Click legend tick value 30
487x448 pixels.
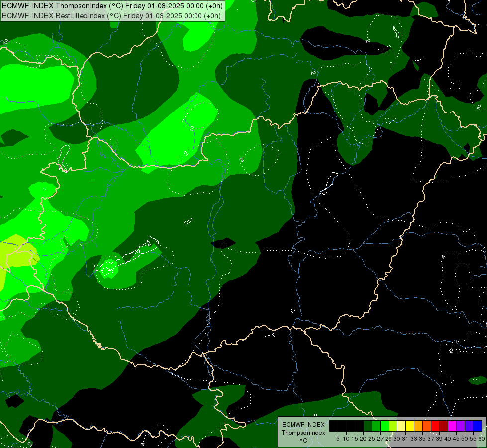pyautogui.click(x=397, y=439)
